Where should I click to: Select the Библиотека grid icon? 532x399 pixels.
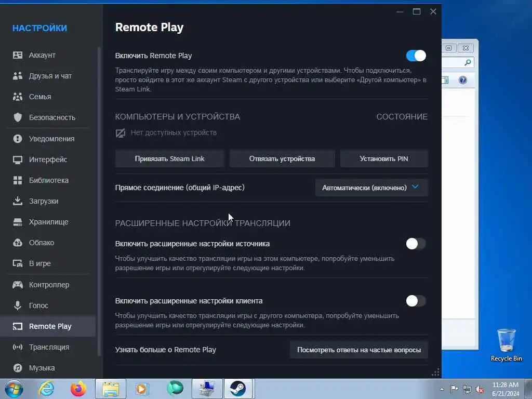[x=18, y=180]
